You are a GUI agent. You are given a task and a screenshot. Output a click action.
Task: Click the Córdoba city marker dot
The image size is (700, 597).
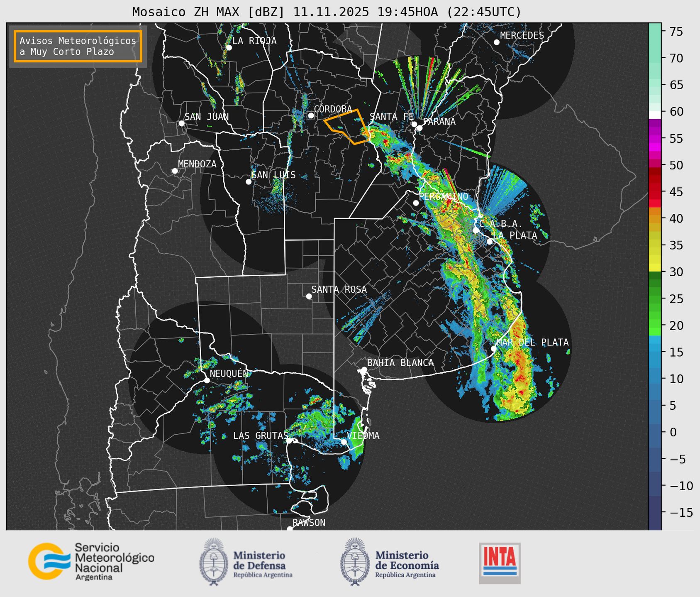(311, 115)
